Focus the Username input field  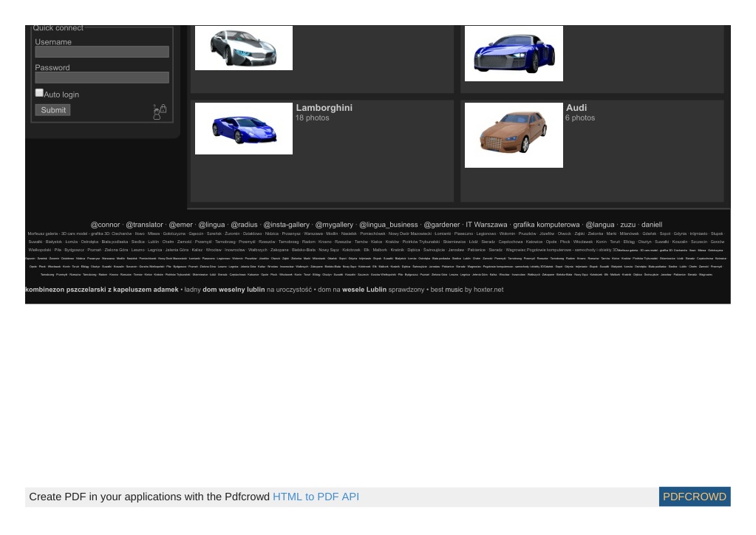click(102, 52)
